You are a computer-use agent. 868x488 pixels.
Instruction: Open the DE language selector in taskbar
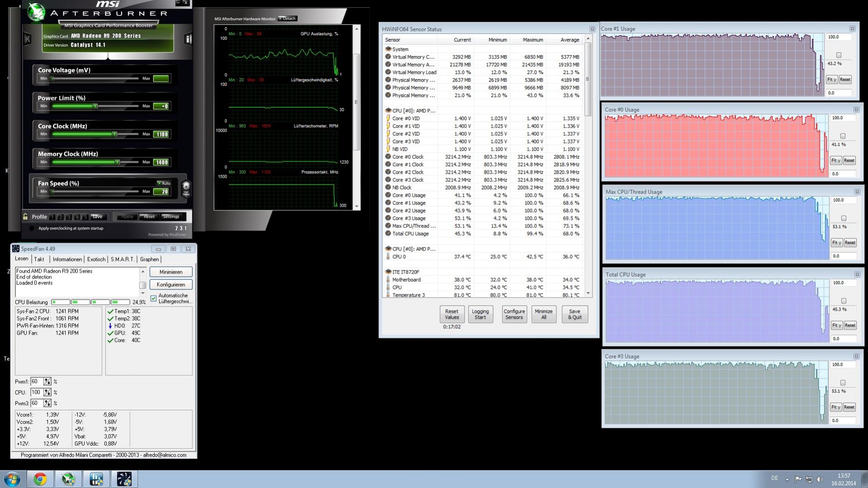(774, 479)
